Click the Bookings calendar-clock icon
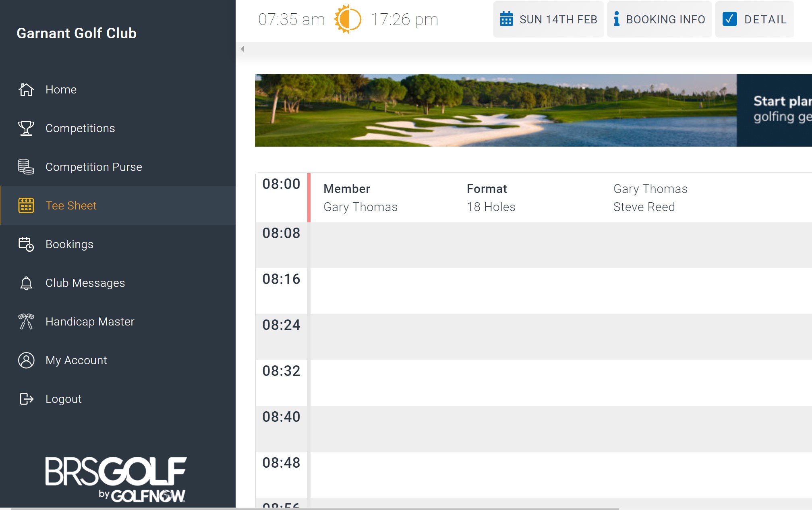 pyautogui.click(x=26, y=244)
